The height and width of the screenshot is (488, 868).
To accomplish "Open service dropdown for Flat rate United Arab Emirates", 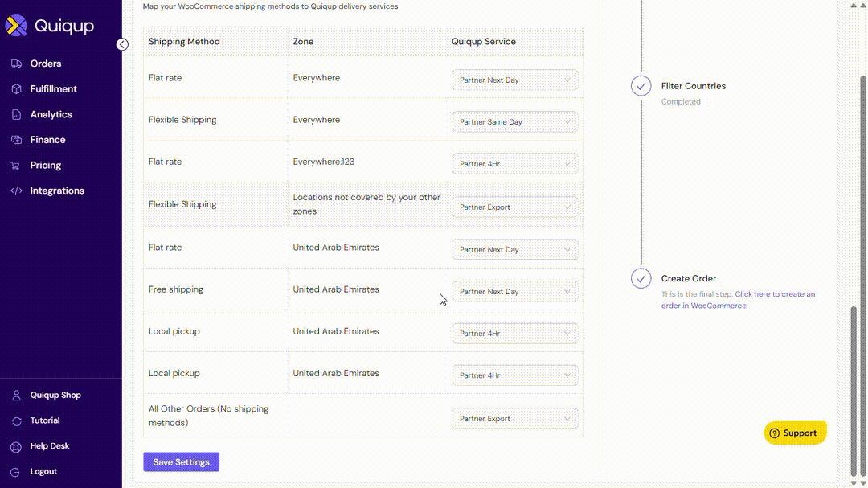I will [x=515, y=250].
